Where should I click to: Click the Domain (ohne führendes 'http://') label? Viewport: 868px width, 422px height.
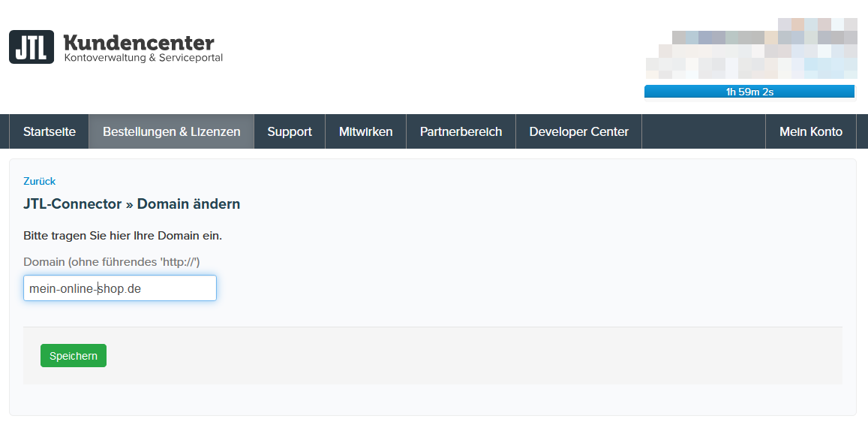[111, 262]
